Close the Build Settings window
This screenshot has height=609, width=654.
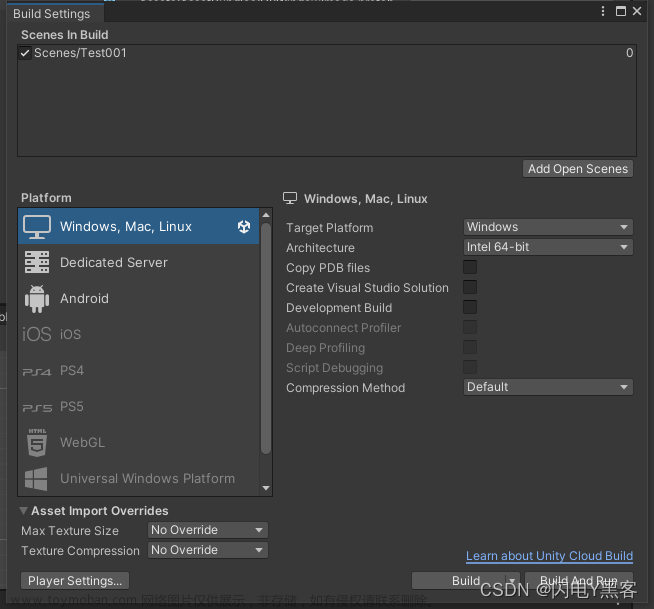[x=637, y=11]
